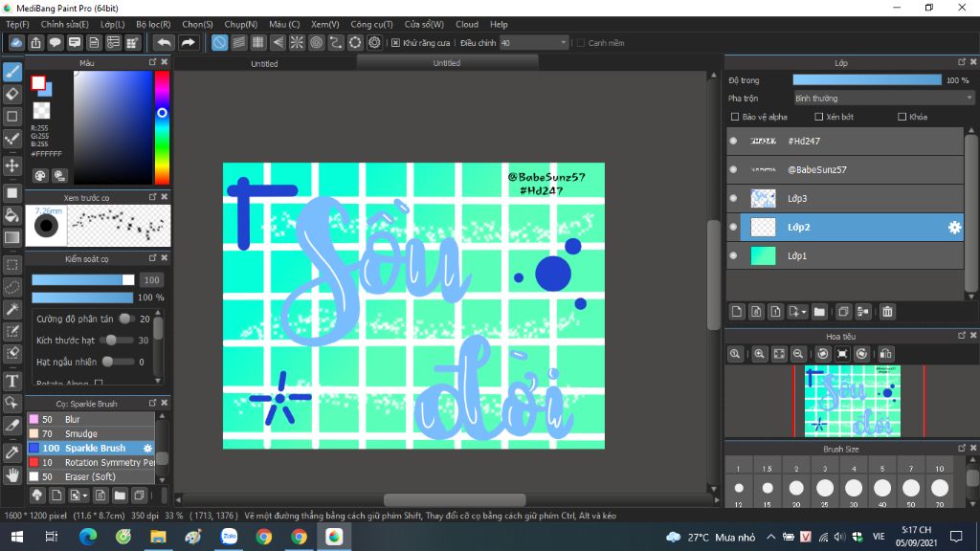980x551 pixels.
Task: Open the Cloud menu
Action: [x=467, y=24]
